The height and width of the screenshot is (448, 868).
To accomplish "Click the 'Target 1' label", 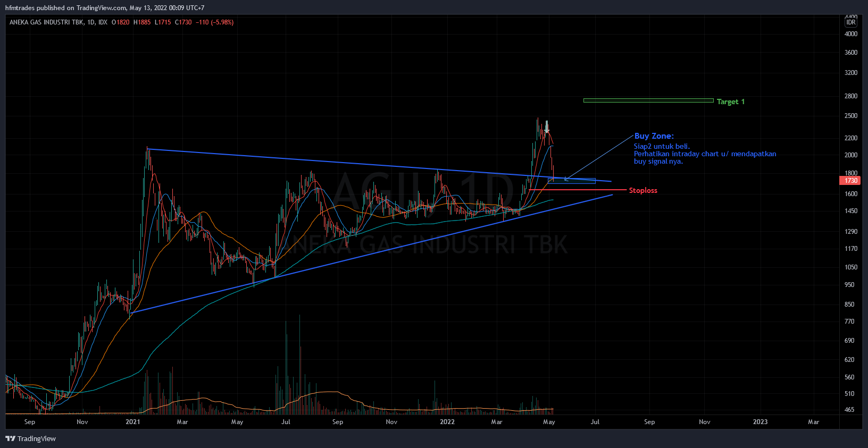I will click(x=730, y=102).
